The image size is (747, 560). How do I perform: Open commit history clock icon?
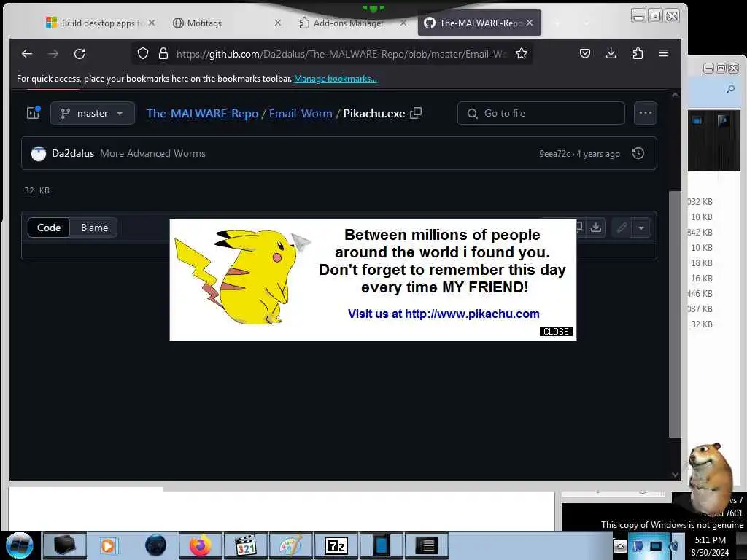(x=638, y=153)
